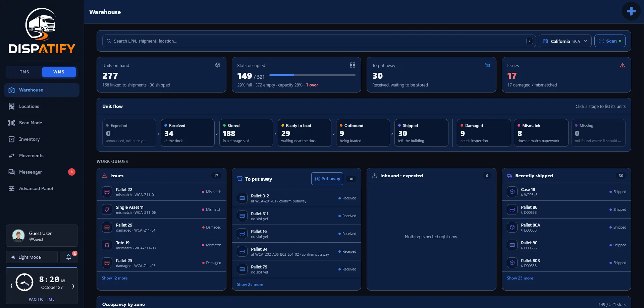Viewport: 644px width, 308px height.
Task: Click the Pallet 80A box icon
Action: [512, 227]
